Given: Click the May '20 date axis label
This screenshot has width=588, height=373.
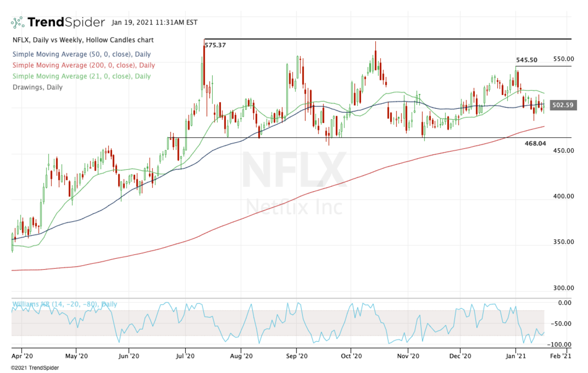Looking at the screenshot, I should 76,356.
